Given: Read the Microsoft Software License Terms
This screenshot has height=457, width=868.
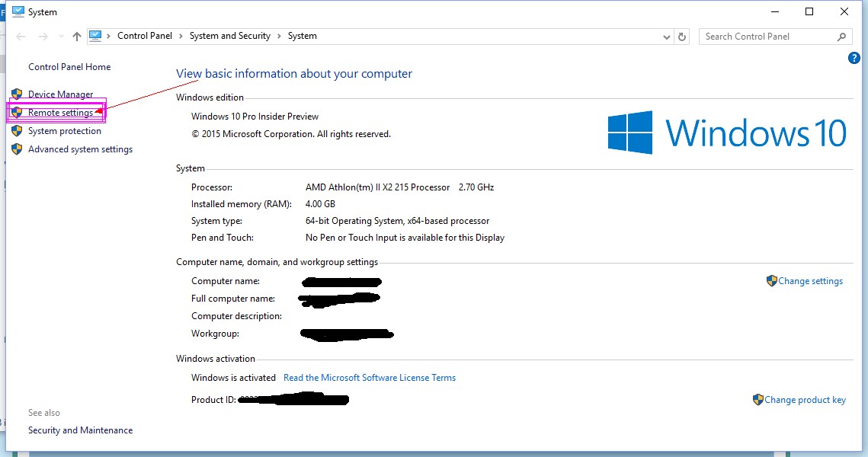Looking at the screenshot, I should 369,378.
